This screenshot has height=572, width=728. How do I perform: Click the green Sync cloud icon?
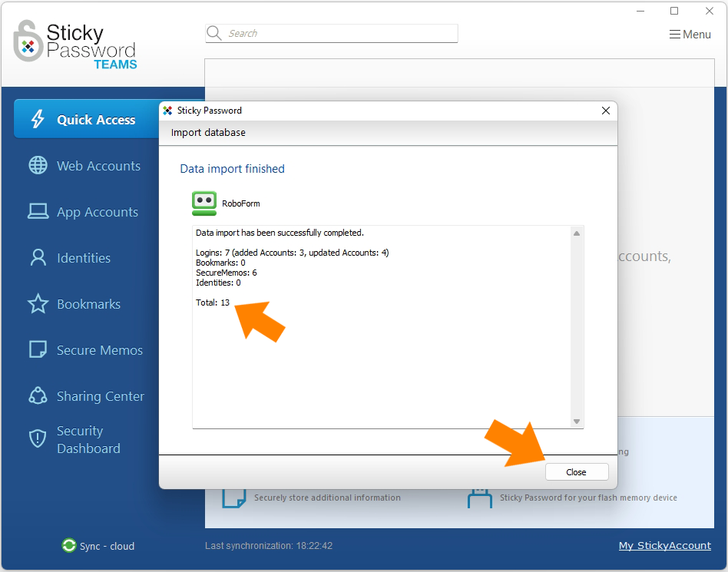(68, 546)
